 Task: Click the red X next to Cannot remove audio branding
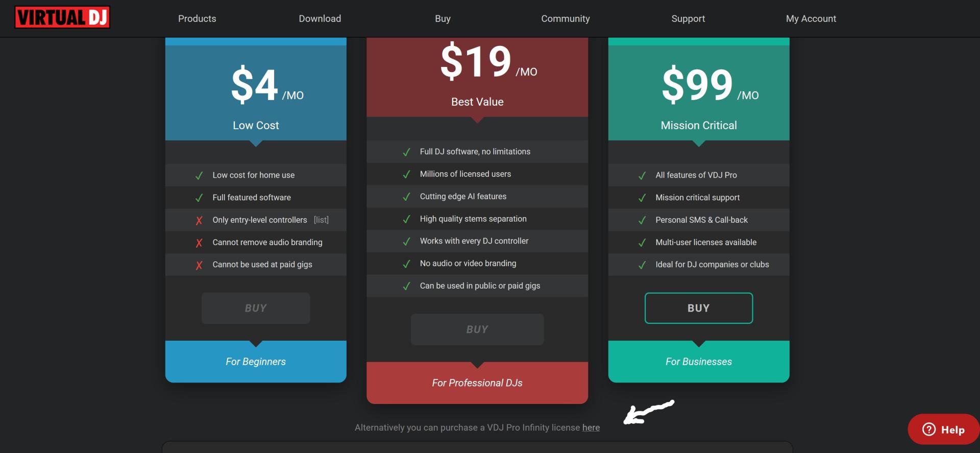(199, 243)
